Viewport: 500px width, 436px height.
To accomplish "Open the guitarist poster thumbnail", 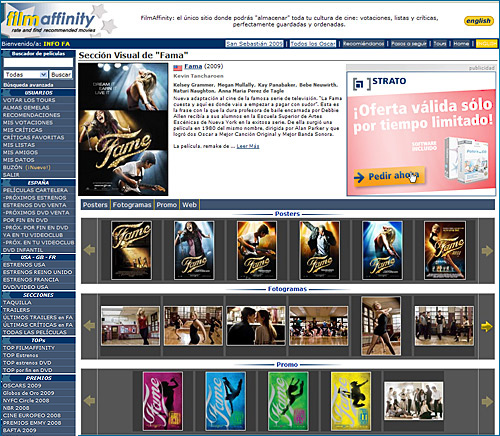I will pyautogui.click(x=257, y=250).
